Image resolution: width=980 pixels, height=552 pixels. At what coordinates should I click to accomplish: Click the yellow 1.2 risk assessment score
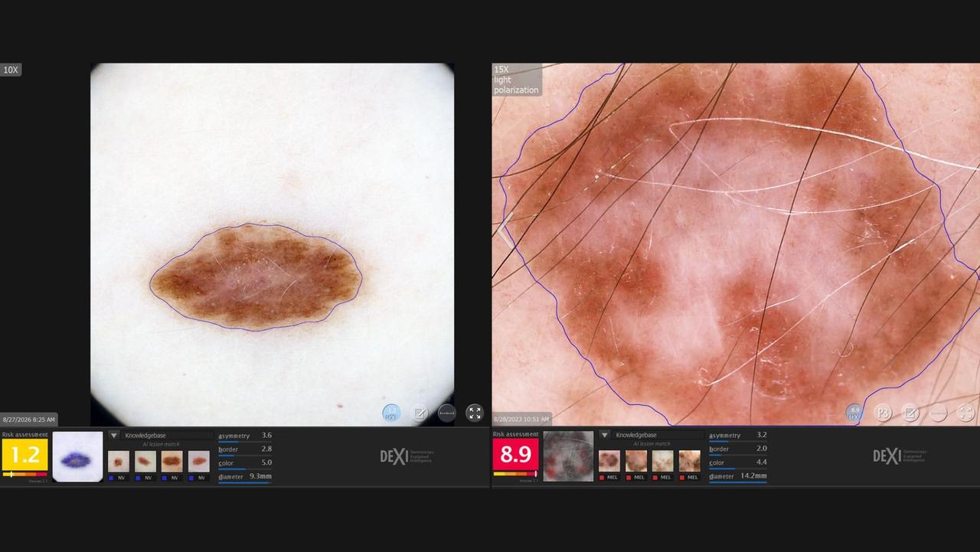24,455
